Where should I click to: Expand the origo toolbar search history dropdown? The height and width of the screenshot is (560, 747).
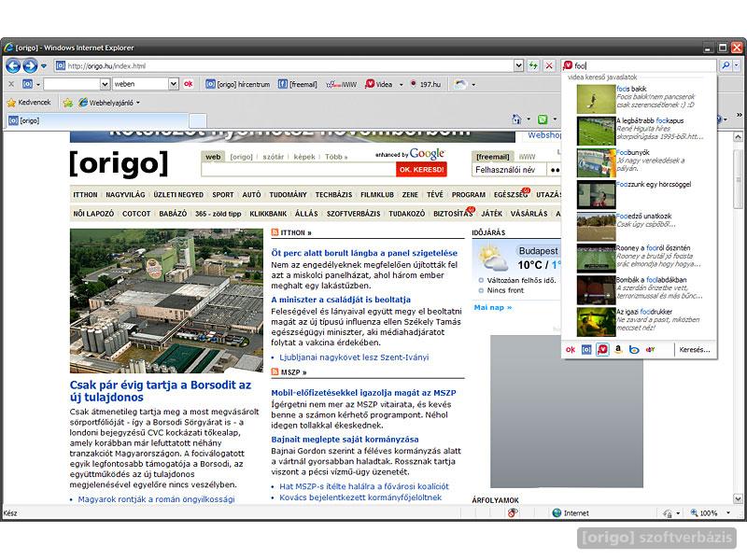pyautogui.click(x=106, y=84)
